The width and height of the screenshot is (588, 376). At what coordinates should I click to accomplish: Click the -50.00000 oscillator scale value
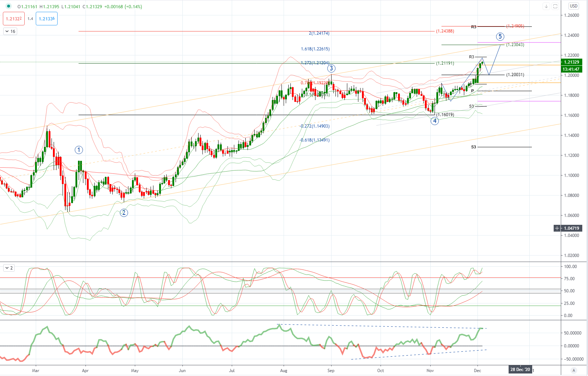573,359
